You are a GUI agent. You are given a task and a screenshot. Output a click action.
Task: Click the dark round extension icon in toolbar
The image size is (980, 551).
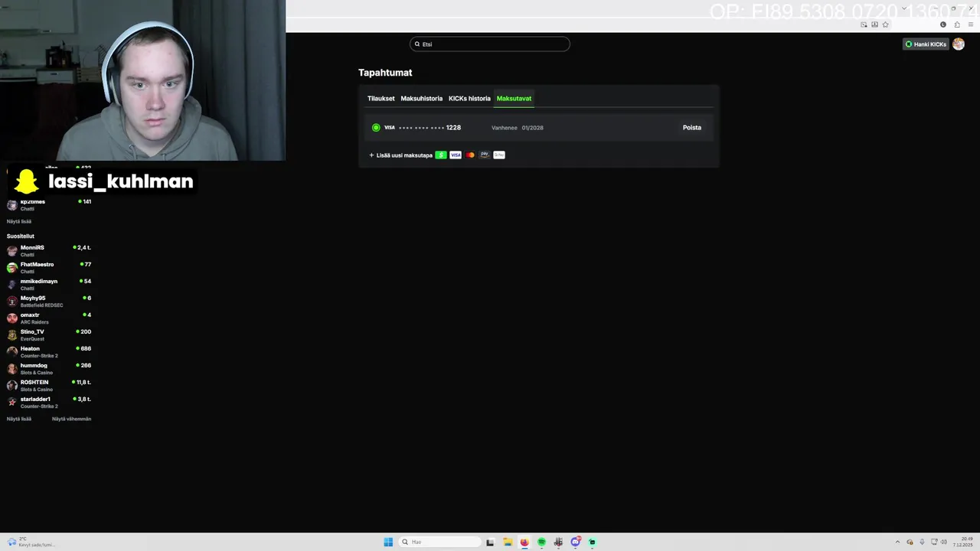[943, 24]
